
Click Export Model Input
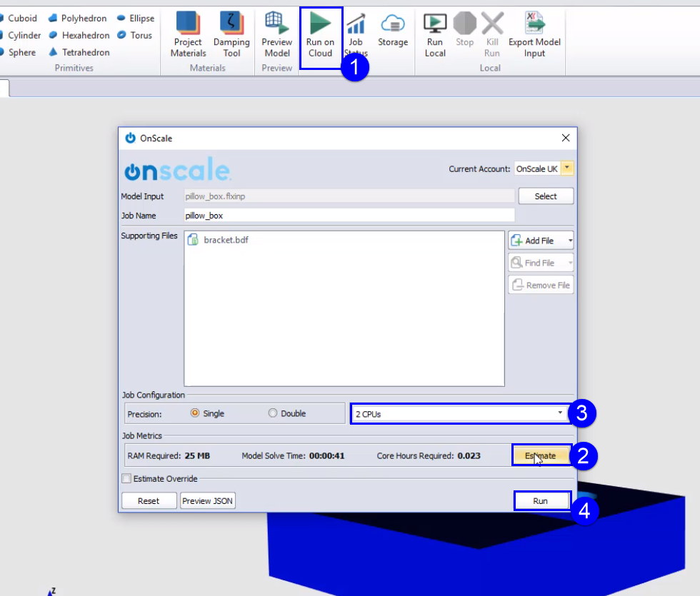(534, 35)
